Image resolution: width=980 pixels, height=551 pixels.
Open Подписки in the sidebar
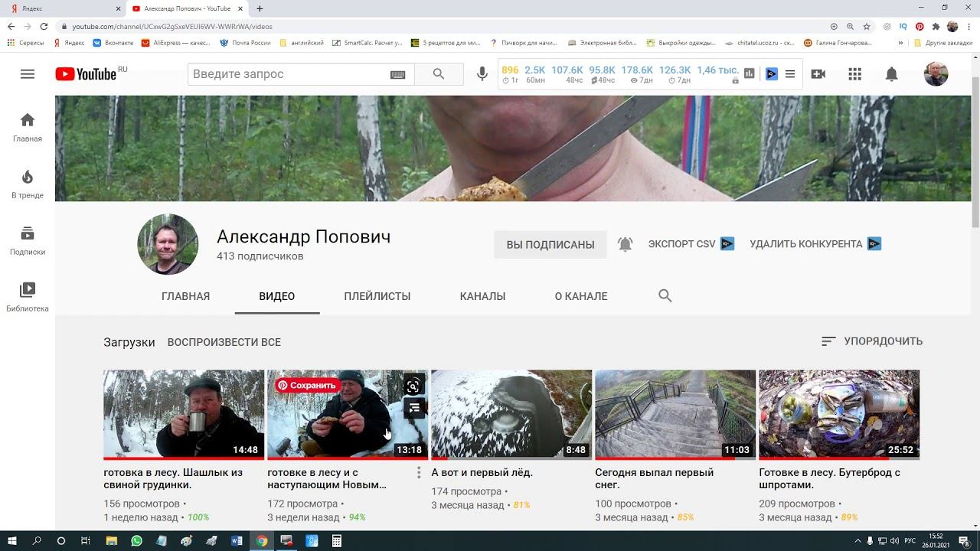click(28, 241)
